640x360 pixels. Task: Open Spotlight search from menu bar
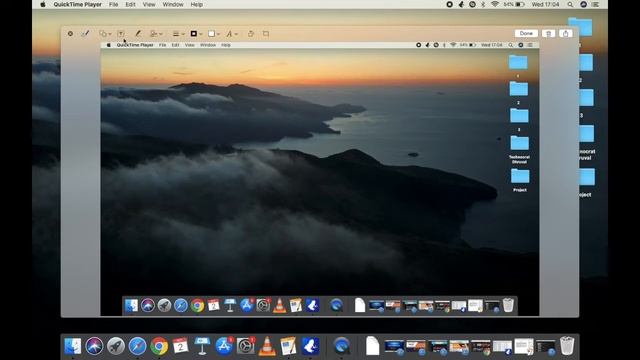pyautogui.click(x=570, y=4)
